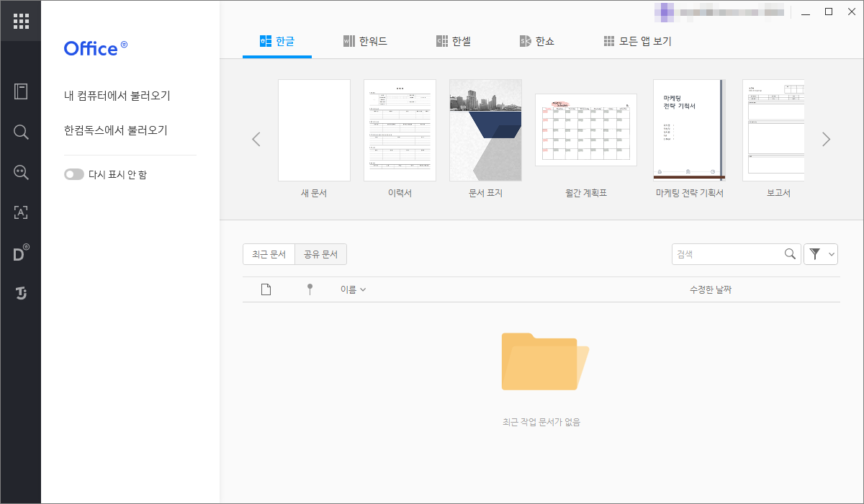This screenshot has width=864, height=504.
Task: Switch to the 한쇼 tab
Action: click(537, 41)
